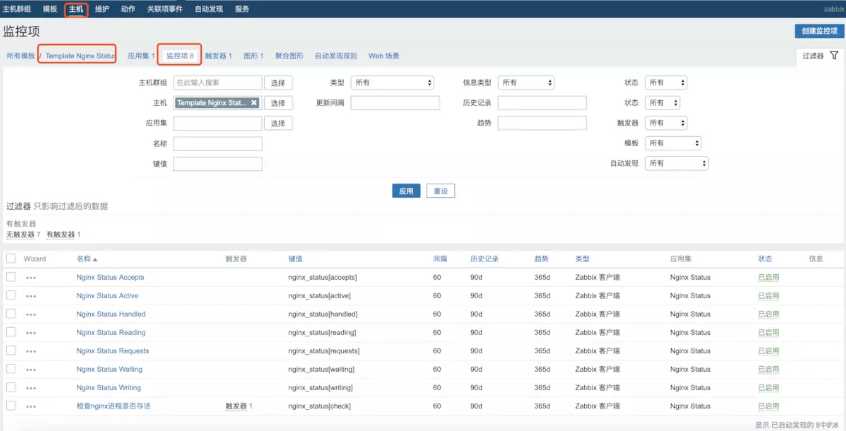Image resolution: width=846 pixels, height=431 pixels.
Task: Open wizard dots for Nginx Status Writing
Action: tap(31, 388)
